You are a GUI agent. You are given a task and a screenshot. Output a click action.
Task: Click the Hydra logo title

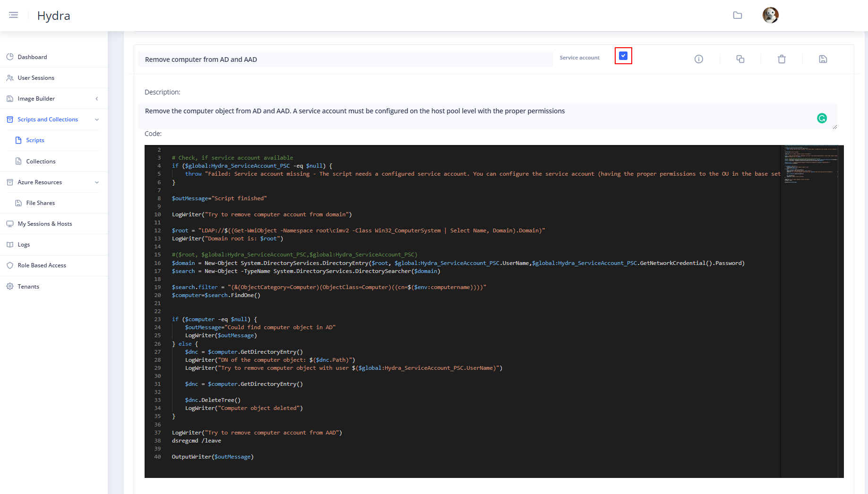53,16
